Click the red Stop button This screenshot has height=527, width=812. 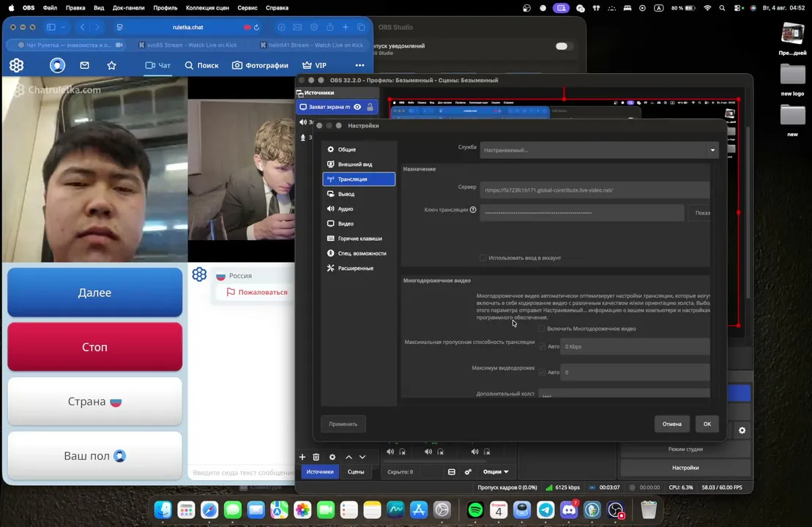[94, 347]
